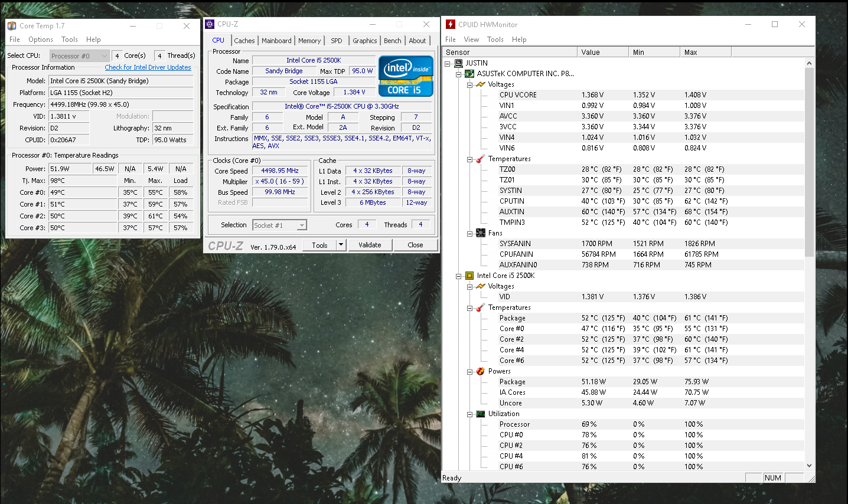The height and width of the screenshot is (504, 848).
Task: Open the Select CPU dropdown in Core Temp
Action: click(x=79, y=56)
